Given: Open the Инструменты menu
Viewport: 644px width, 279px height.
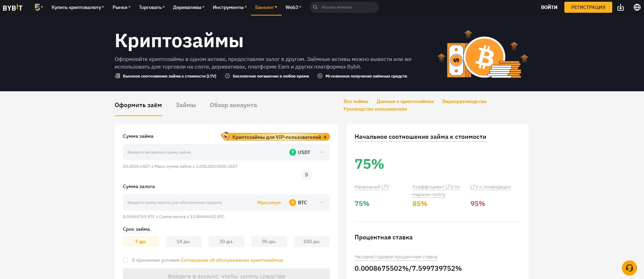Looking at the screenshot, I should click(230, 7).
